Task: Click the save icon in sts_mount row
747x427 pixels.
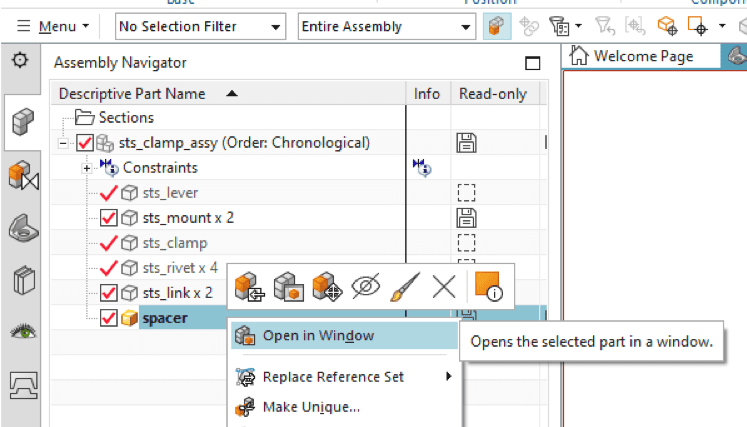Action: point(466,218)
